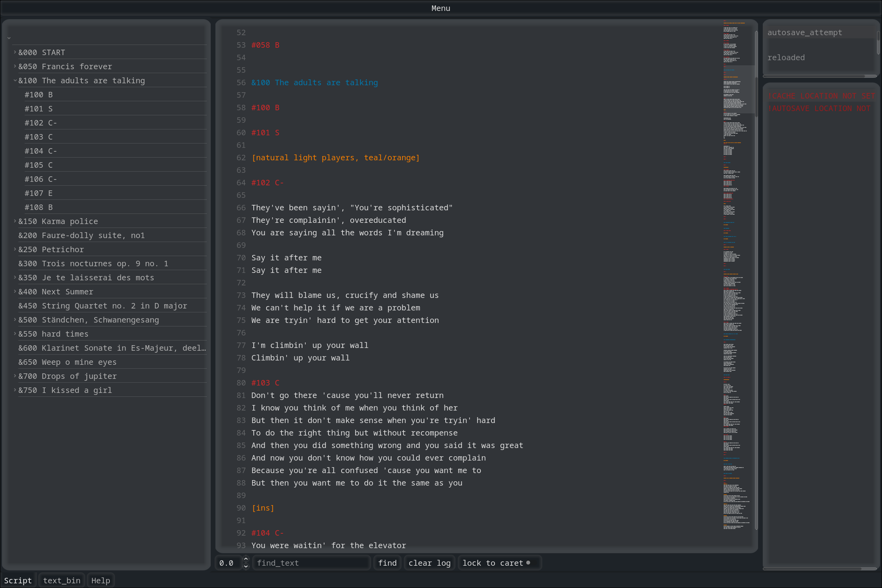Select '&700 Drops of jupiter' in the tree

pyautogui.click(x=67, y=376)
